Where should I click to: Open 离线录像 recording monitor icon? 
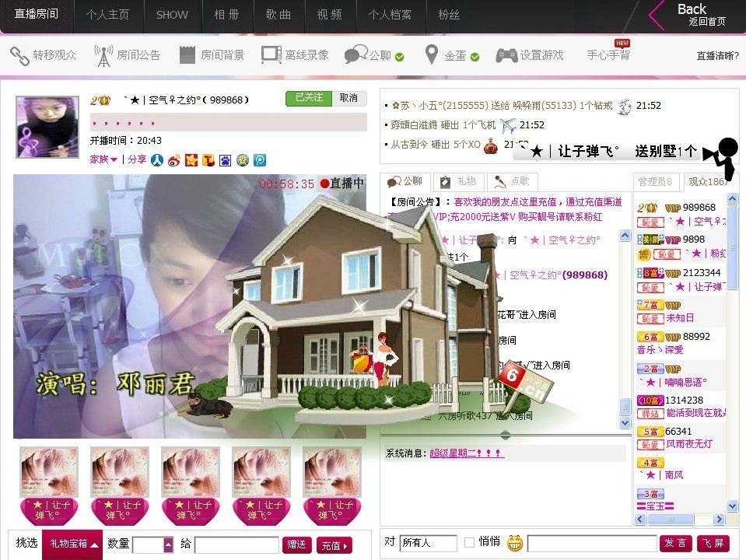(271, 55)
